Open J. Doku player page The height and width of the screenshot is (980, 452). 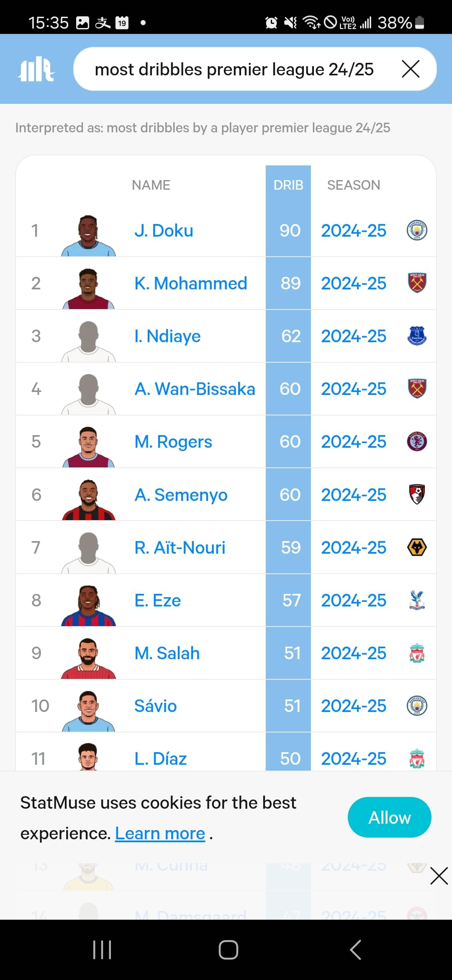click(x=164, y=230)
